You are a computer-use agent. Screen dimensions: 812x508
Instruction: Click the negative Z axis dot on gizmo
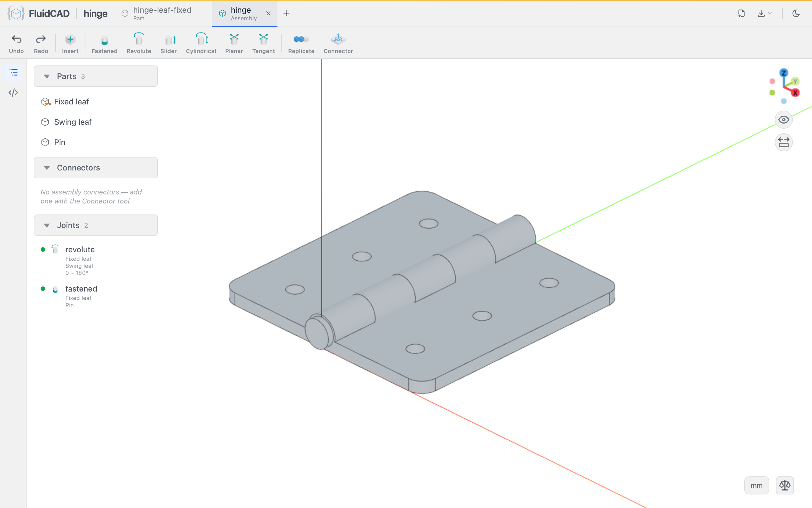coord(784,101)
